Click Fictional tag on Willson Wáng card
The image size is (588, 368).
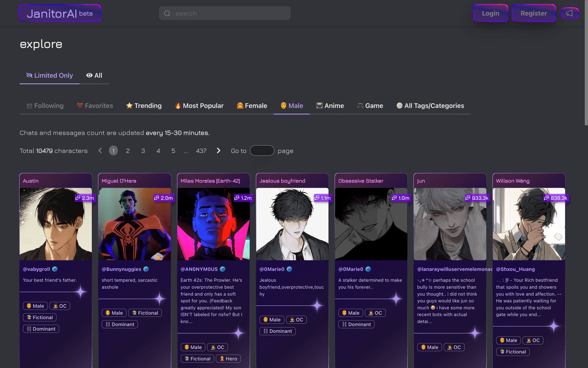pyautogui.click(x=513, y=352)
